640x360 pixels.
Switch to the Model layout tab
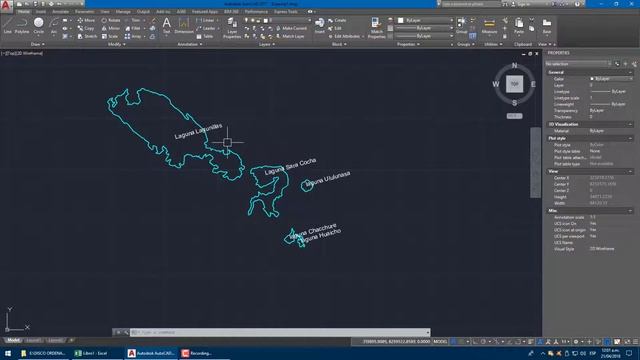point(13,340)
